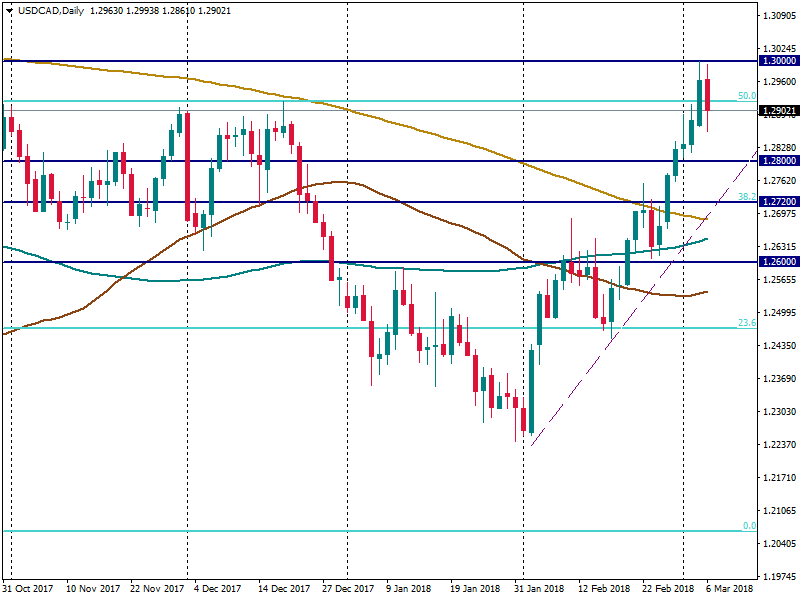Click the 1.27200 level price tag
800x600 pixels.
[x=777, y=202]
